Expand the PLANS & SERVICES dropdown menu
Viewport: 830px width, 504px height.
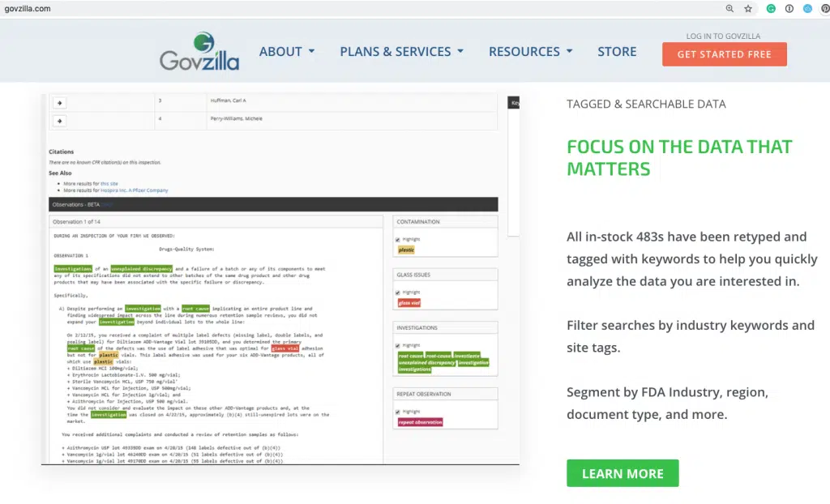pos(402,51)
